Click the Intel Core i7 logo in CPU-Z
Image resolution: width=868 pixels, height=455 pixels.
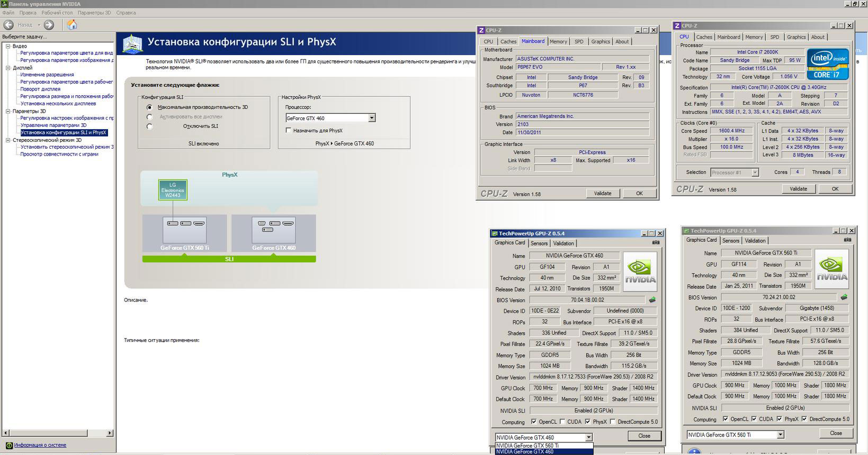[828, 64]
